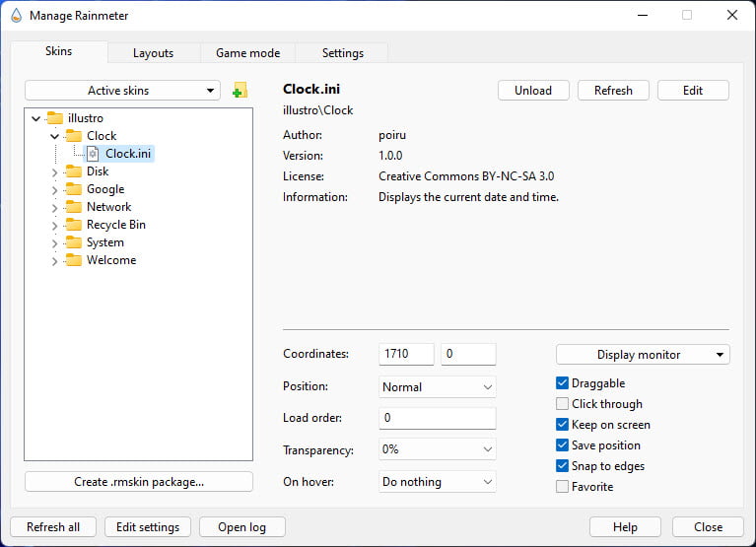Click the Unload button

533,90
